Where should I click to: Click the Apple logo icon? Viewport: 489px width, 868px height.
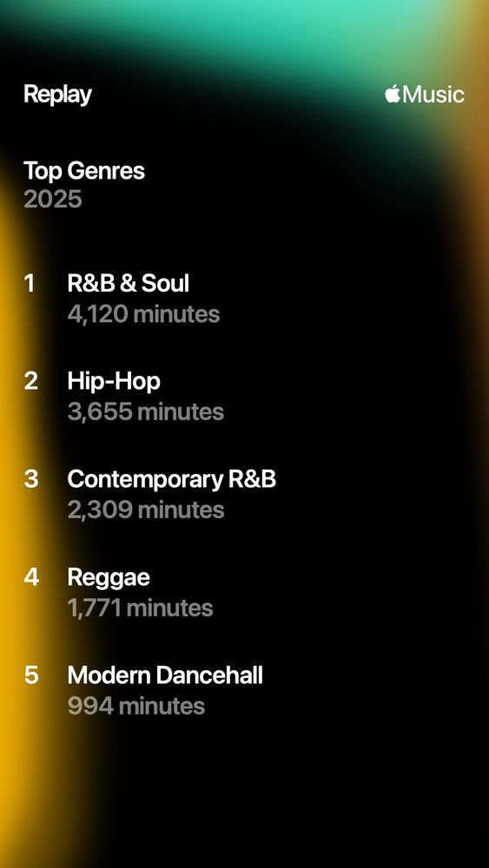pyautogui.click(x=393, y=94)
